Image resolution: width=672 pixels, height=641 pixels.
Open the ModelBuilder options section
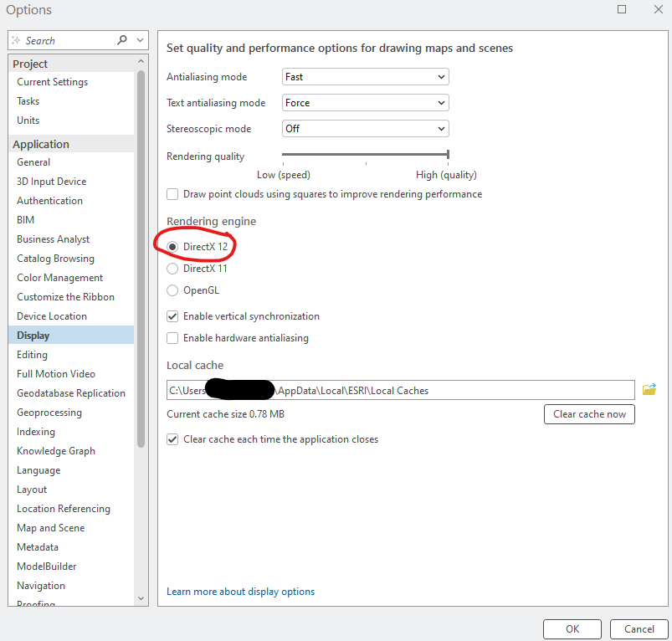(x=46, y=566)
